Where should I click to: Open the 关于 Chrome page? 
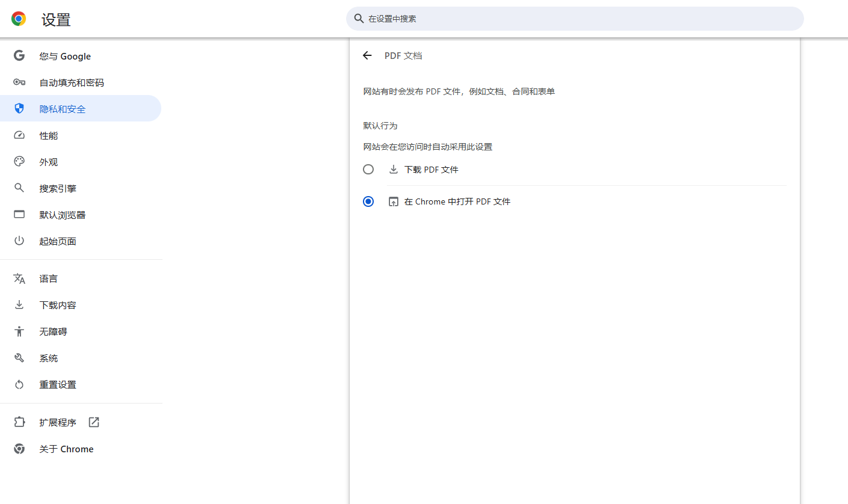pyautogui.click(x=81, y=449)
